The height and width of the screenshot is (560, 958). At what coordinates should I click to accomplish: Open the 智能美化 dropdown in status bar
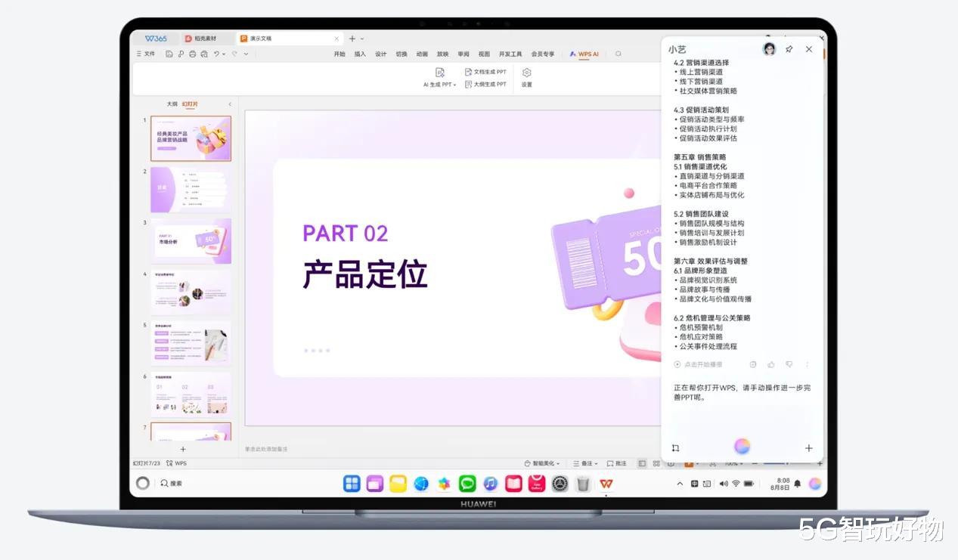coord(542,463)
